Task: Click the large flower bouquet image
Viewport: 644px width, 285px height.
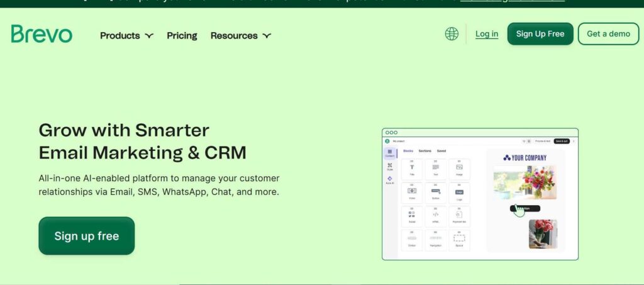Action: [525, 182]
